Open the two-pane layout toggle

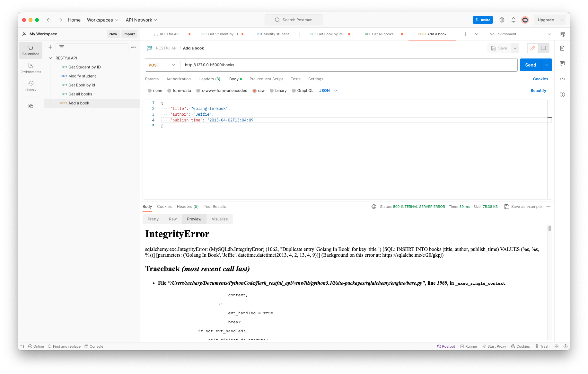pos(557,346)
